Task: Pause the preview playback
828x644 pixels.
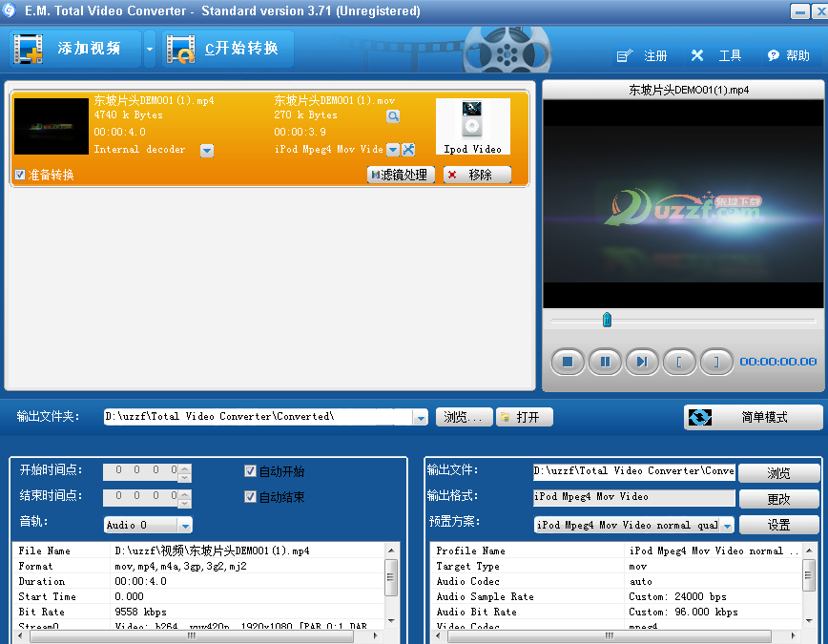Action: pyautogui.click(x=605, y=362)
